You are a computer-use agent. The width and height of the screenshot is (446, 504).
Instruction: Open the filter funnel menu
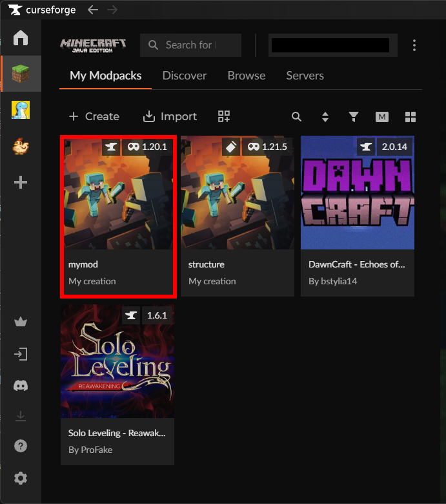[x=354, y=117]
